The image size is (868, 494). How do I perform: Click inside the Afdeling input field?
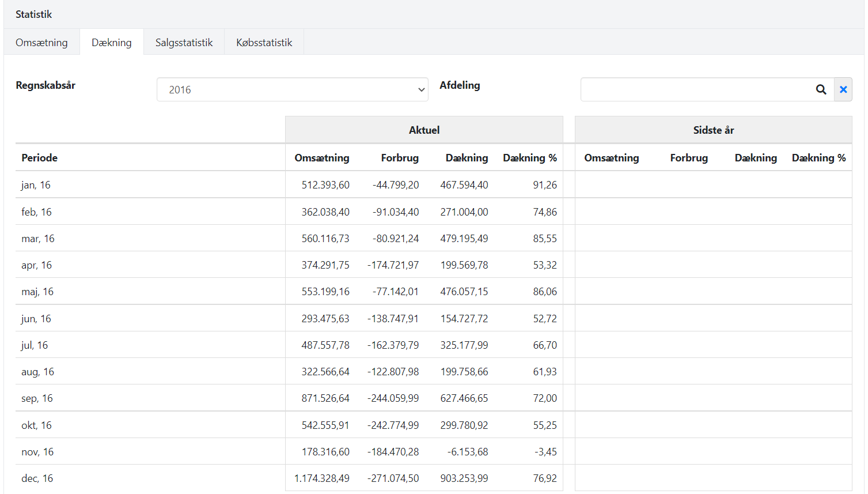[696, 89]
